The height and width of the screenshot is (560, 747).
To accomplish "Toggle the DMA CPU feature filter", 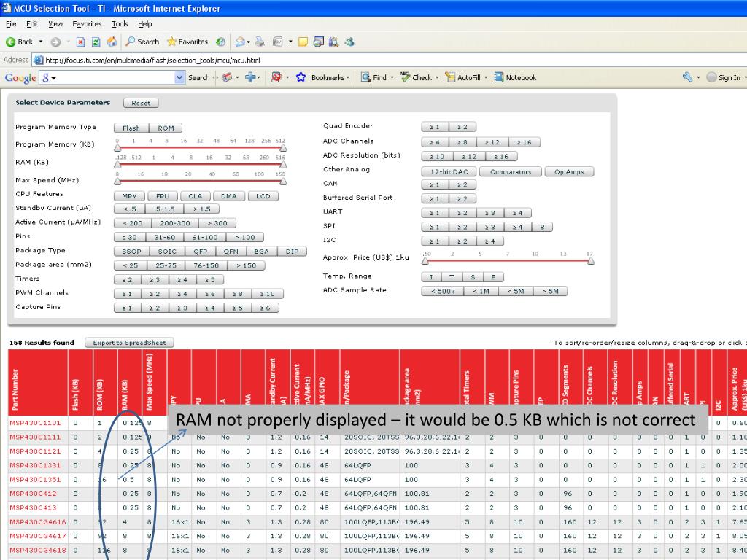I will [x=228, y=196].
